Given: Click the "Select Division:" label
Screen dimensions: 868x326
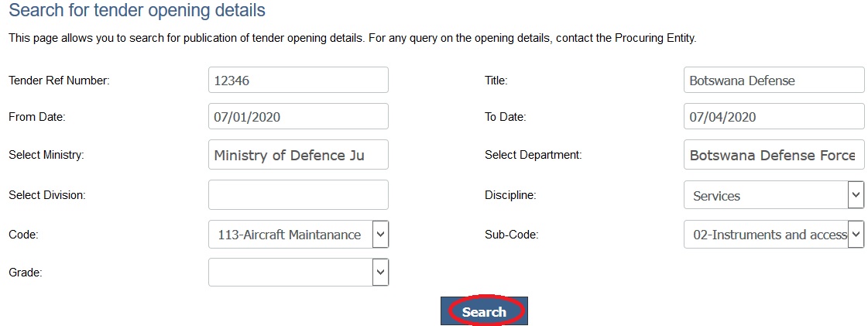Looking at the screenshot, I should 46,195.
